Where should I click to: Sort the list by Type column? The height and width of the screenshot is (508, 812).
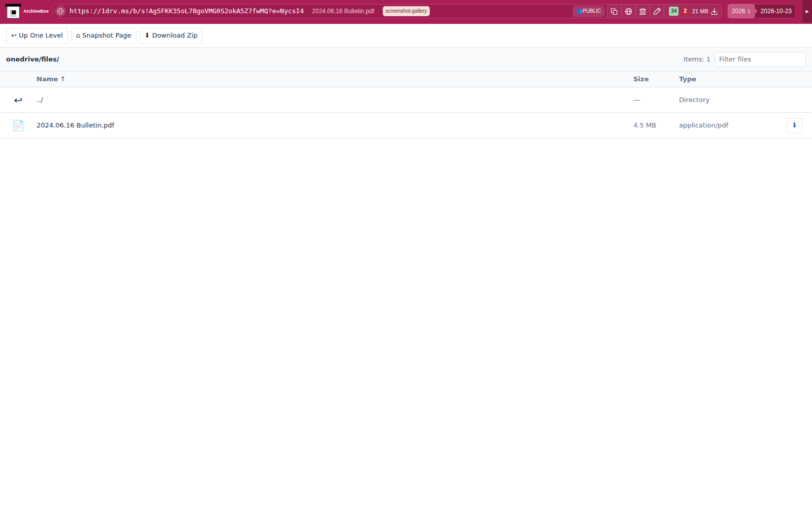[688, 79]
